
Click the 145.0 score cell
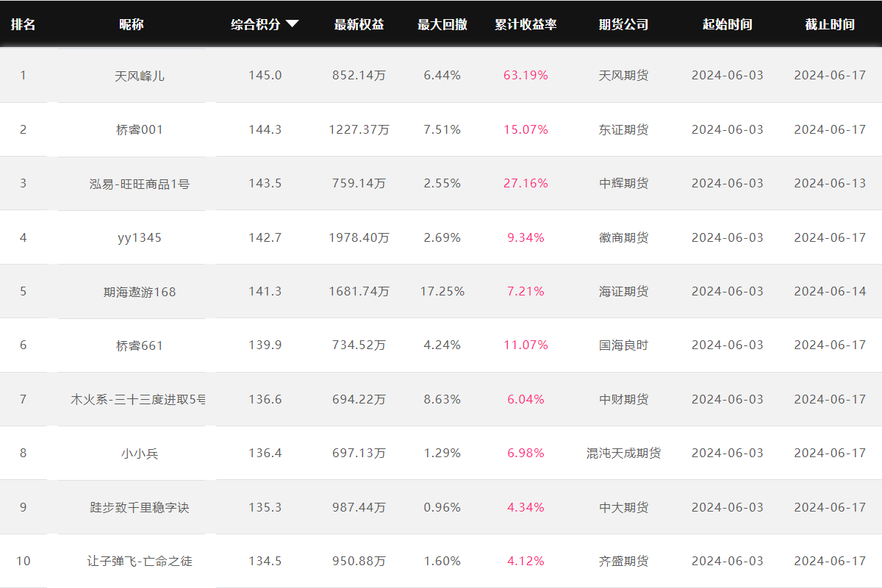click(265, 75)
